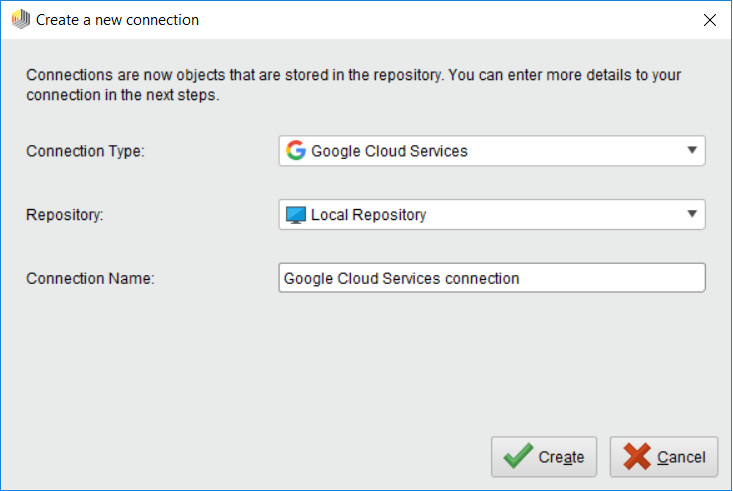Focus the Connection Name text field

point(600,278)
